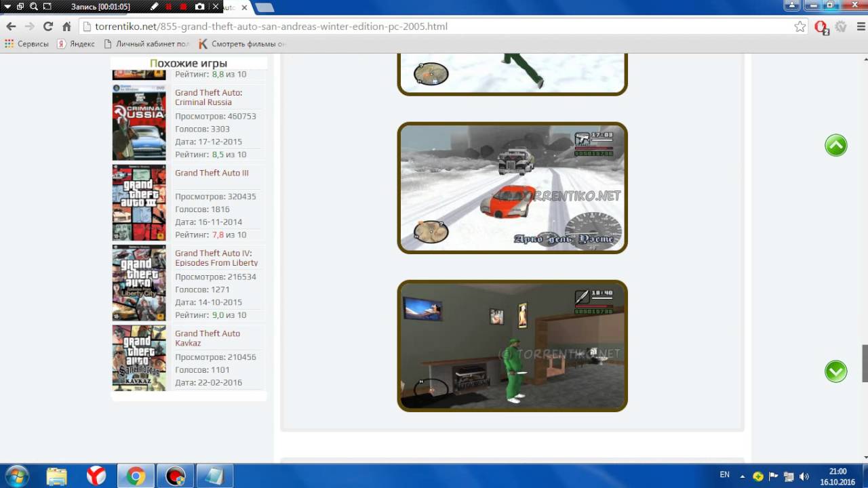The image size is (868, 488).
Task: Open the last blue taskbar application icon
Action: point(214,476)
